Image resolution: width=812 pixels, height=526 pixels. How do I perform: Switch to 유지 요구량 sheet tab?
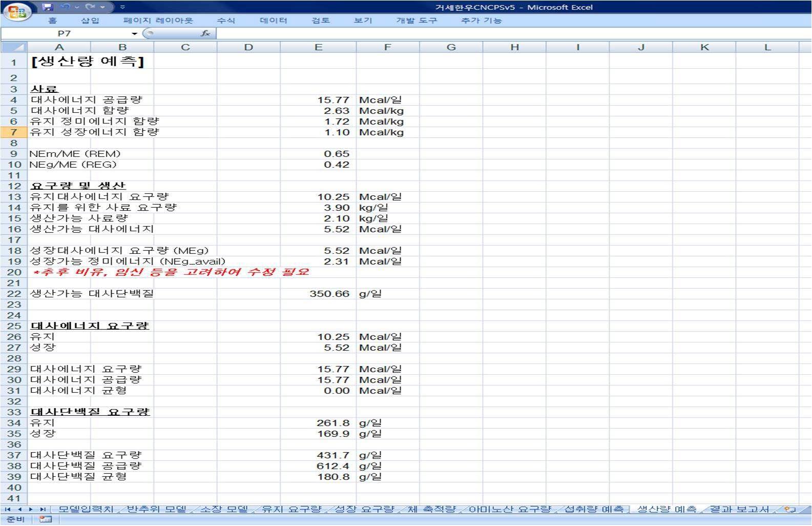[x=291, y=509]
